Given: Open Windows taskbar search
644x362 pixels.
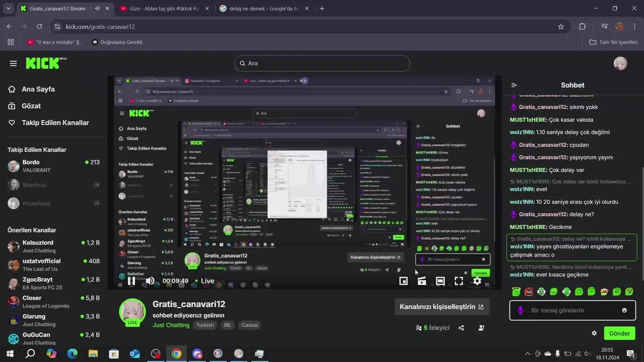Looking at the screenshot, I should point(30,353).
